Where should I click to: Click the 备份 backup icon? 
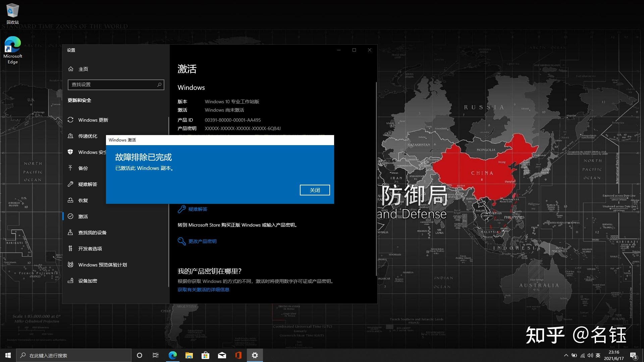point(70,168)
